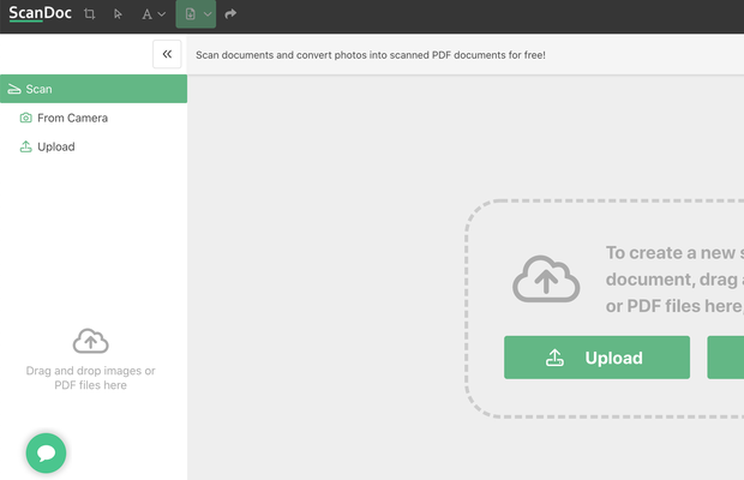Click the 'To create a new' instruction text
Image resolution: width=744 pixels, height=480 pixels.
point(675,279)
